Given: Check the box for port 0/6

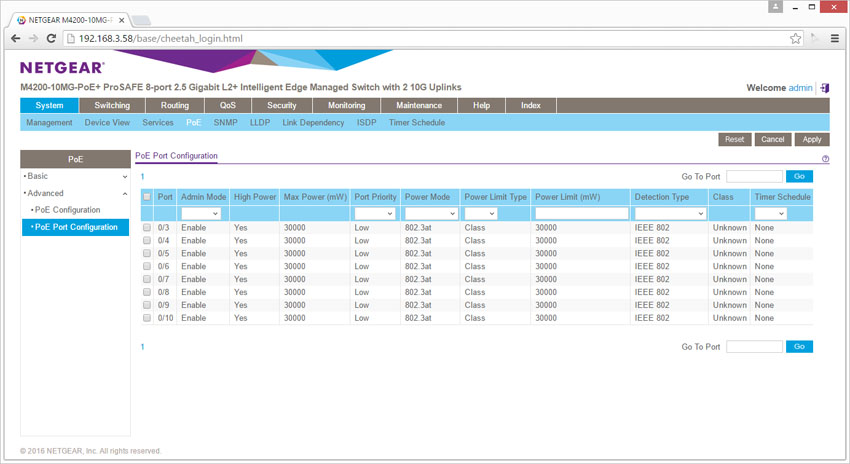Looking at the screenshot, I should tap(147, 266).
